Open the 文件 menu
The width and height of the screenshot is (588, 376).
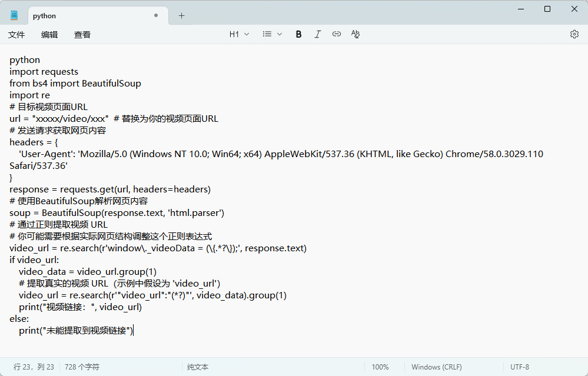(16, 35)
